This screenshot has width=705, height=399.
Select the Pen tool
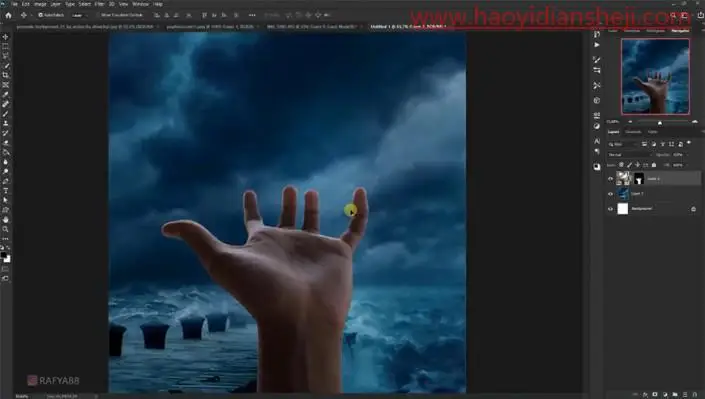tap(5, 181)
